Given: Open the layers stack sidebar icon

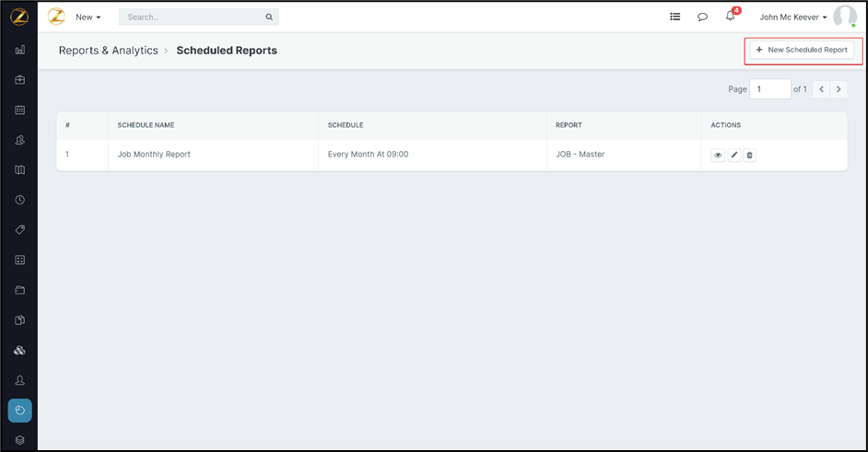Looking at the screenshot, I should 20,440.
